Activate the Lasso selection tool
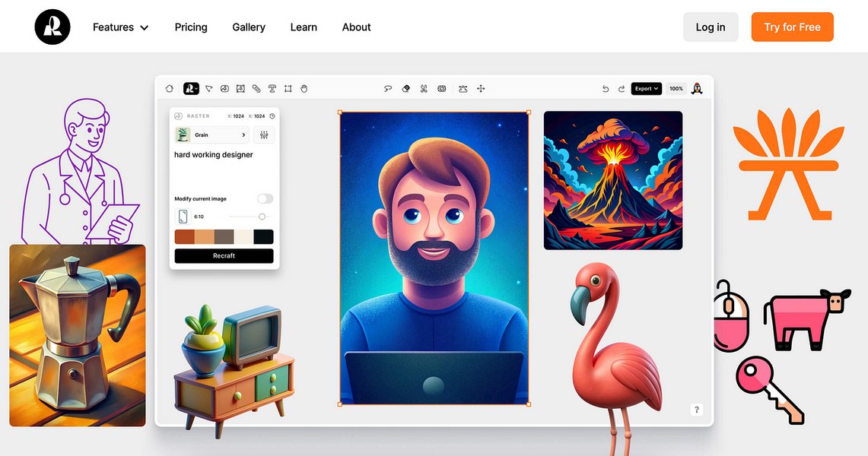The image size is (868, 456). [388, 88]
